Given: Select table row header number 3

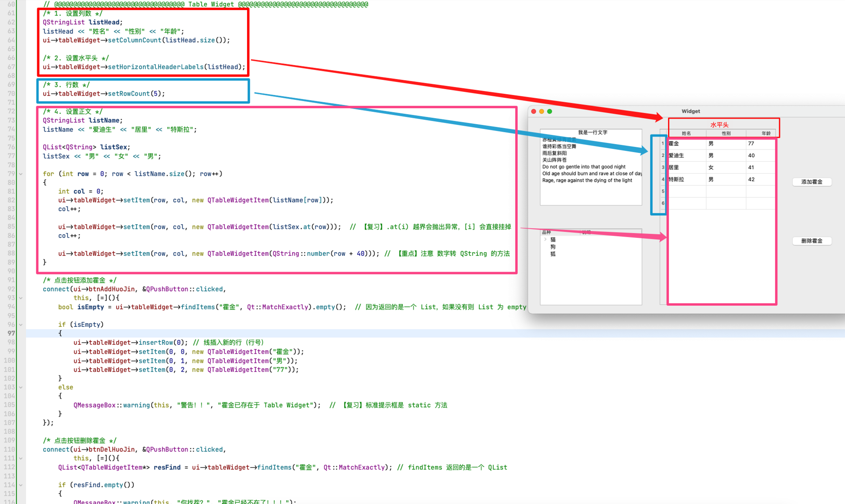Looking at the screenshot, I should tap(663, 168).
